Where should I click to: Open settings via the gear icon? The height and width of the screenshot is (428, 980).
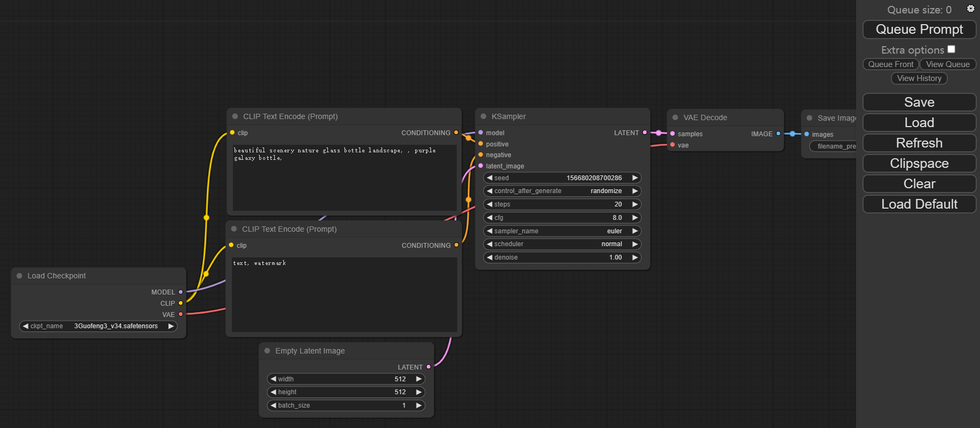coord(970,9)
